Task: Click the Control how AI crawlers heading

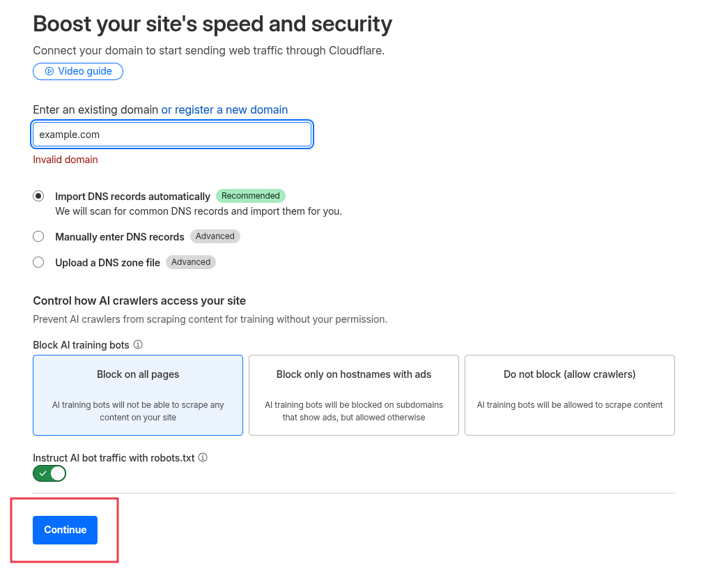Action: coord(139,301)
